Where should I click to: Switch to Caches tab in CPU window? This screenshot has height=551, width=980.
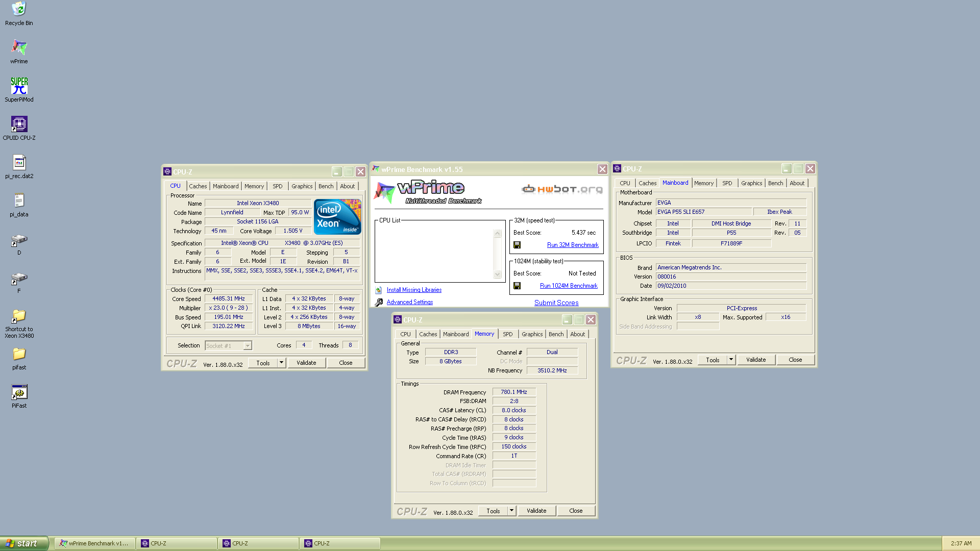coord(198,186)
